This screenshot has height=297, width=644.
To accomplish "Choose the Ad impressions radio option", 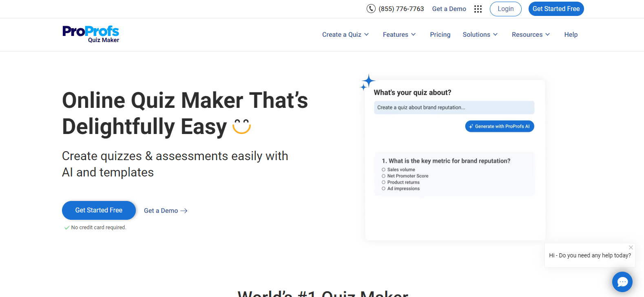I will pyautogui.click(x=383, y=189).
